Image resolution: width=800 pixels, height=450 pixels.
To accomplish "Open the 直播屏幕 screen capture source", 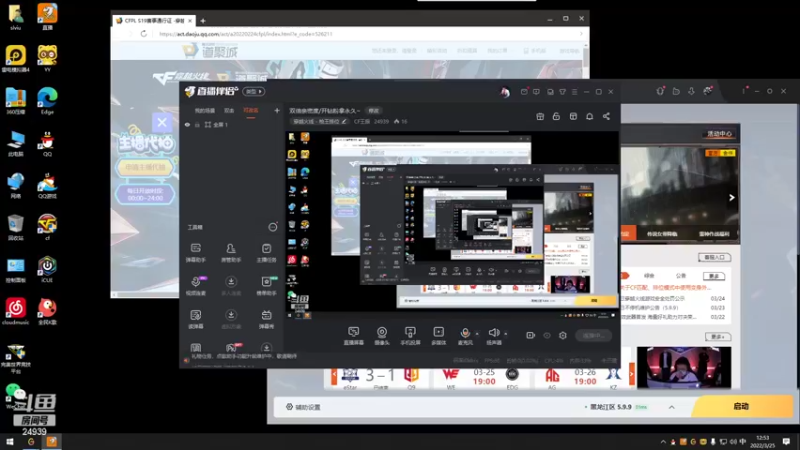I will 353,336.
